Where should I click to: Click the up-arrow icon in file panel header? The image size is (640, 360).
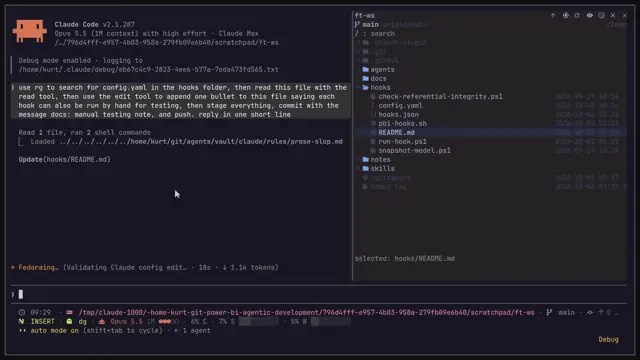[x=553, y=16]
